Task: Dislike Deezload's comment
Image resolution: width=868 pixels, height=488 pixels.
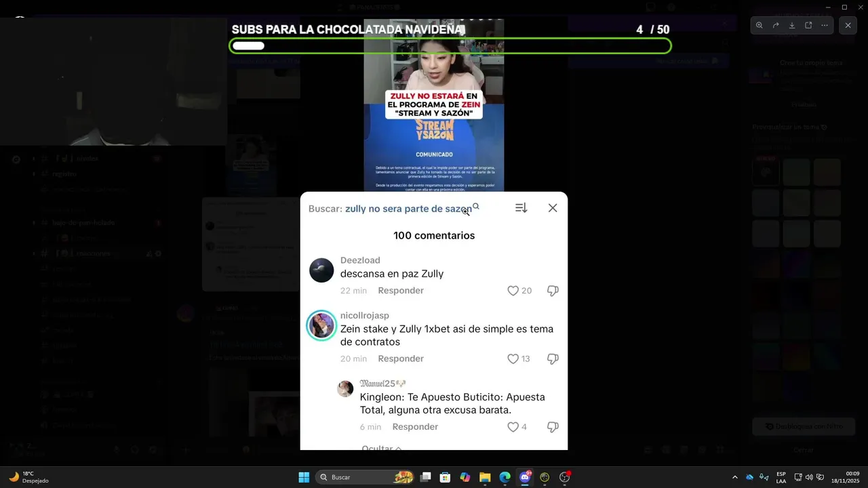Action: [x=553, y=291]
